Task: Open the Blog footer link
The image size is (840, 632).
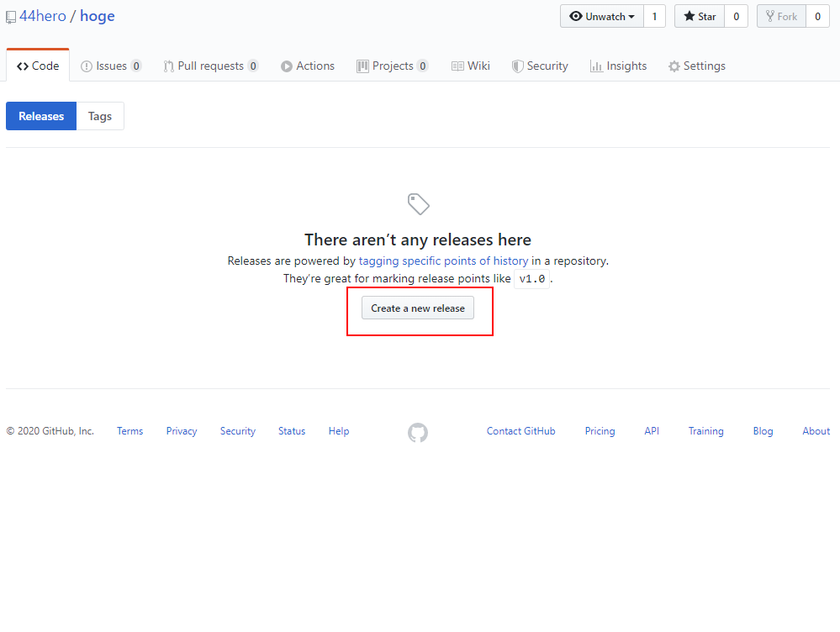Action: (x=763, y=431)
